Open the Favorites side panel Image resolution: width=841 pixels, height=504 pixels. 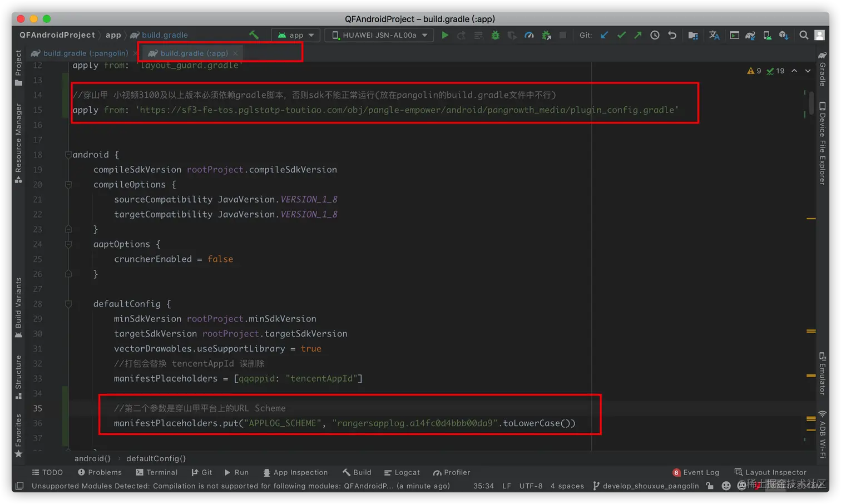point(18,436)
